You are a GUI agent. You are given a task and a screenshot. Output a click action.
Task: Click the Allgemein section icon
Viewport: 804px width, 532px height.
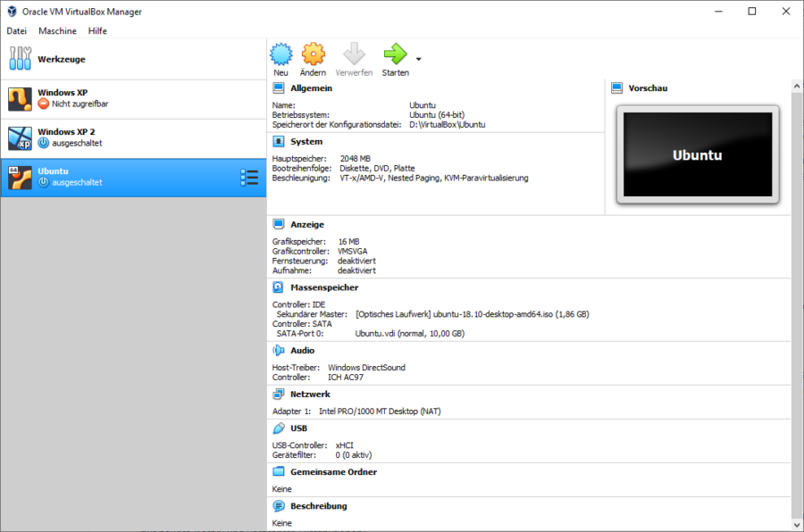pos(281,87)
